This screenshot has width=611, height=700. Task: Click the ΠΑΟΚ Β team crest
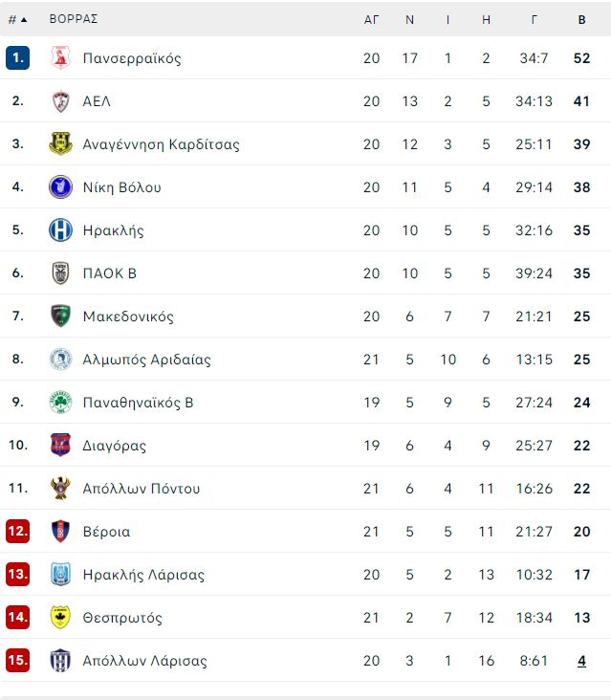[x=60, y=273]
